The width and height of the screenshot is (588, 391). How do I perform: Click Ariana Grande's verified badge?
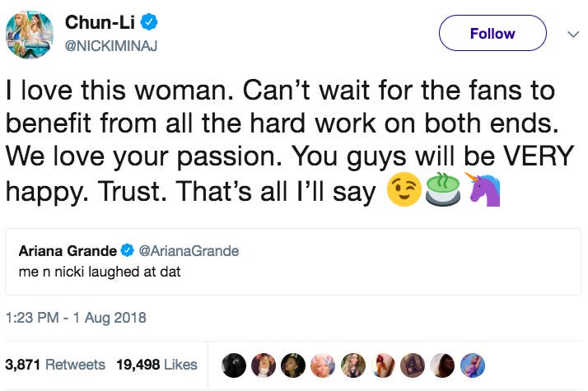[x=128, y=251]
